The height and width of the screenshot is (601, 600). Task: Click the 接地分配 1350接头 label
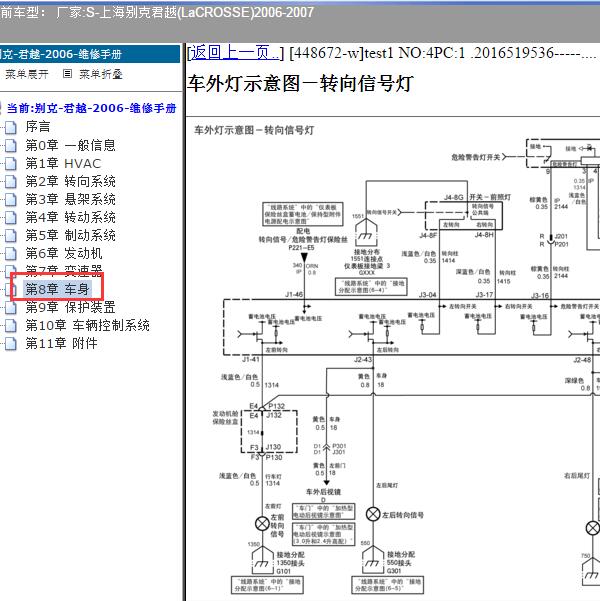tap(290, 559)
